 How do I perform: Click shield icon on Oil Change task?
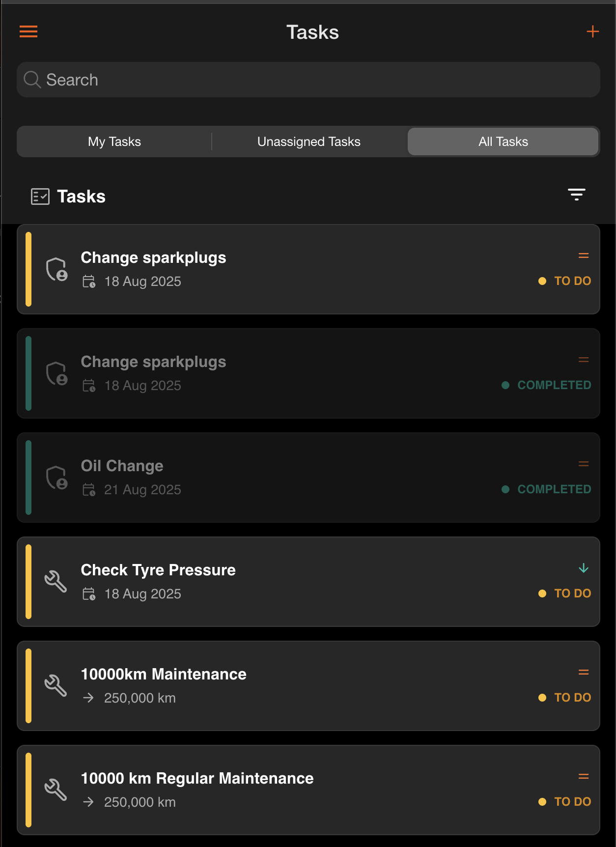click(x=56, y=478)
